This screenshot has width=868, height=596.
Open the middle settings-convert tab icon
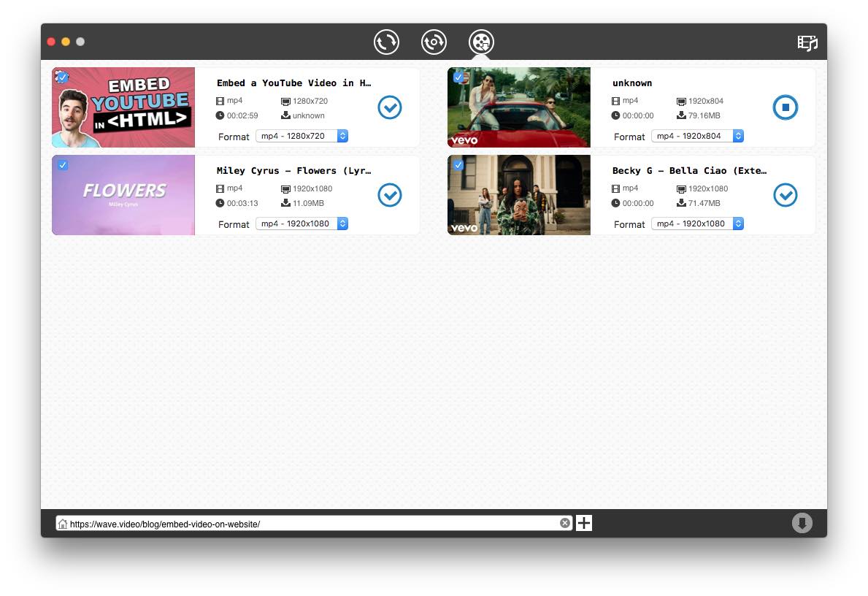(x=434, y=42)
